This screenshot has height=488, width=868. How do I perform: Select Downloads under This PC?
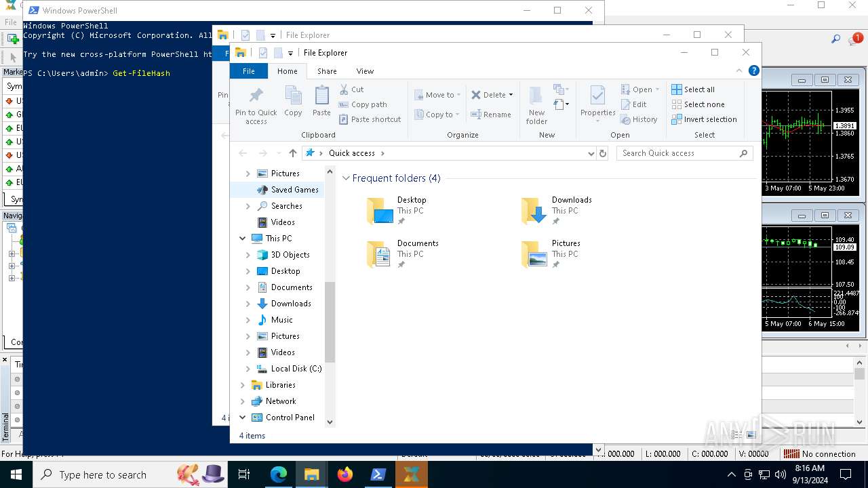284,304
